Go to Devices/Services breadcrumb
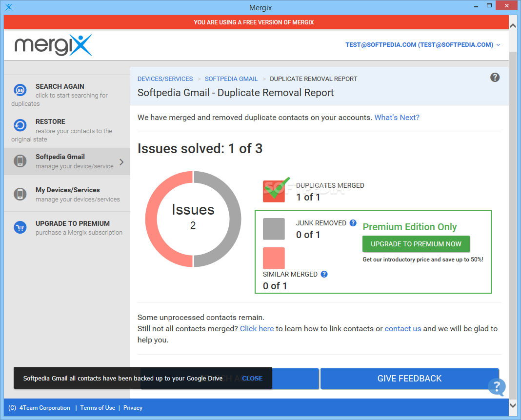Viewport: 521px width, 420px height. coord(165,79)
